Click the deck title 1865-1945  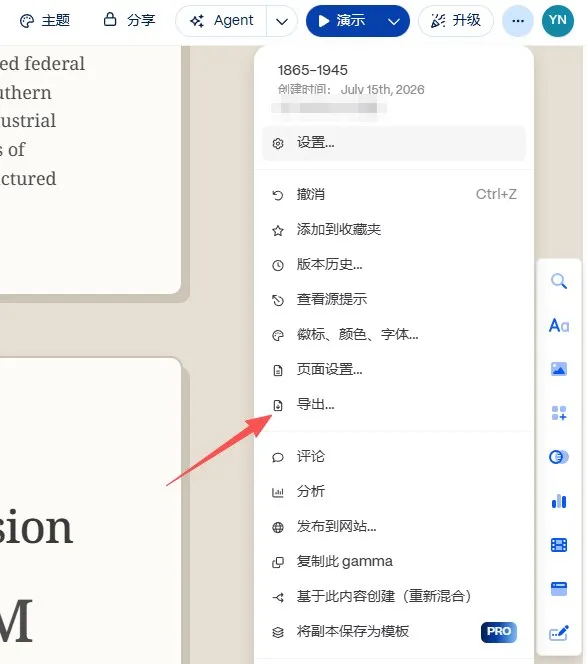(312, 70)
